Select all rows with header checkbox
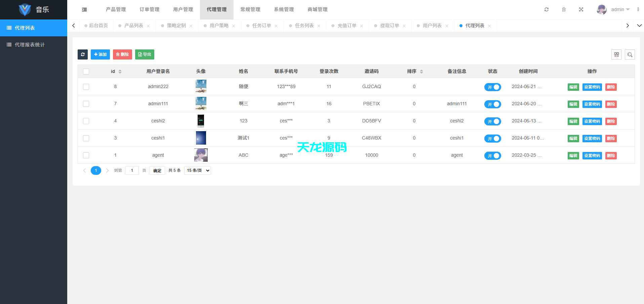Viewport: 644px width, 304px height. point(86,71)
